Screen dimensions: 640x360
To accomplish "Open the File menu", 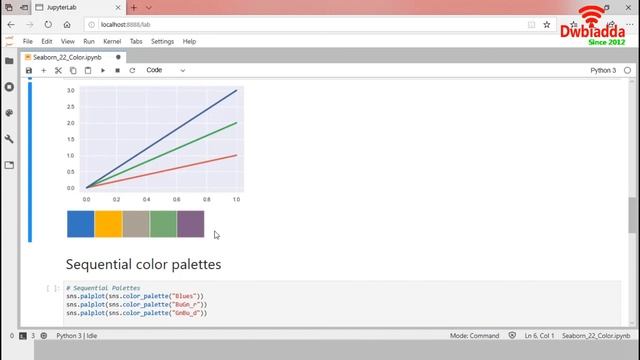I will (27, 42).
